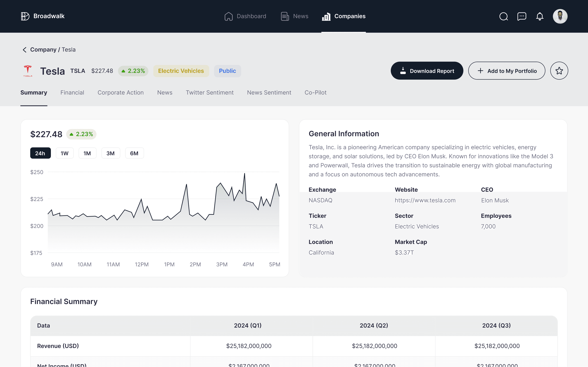This screenshot has width=588, height=367.
Task: Click Add to My Portfolio button
Action: click(507, 71)
